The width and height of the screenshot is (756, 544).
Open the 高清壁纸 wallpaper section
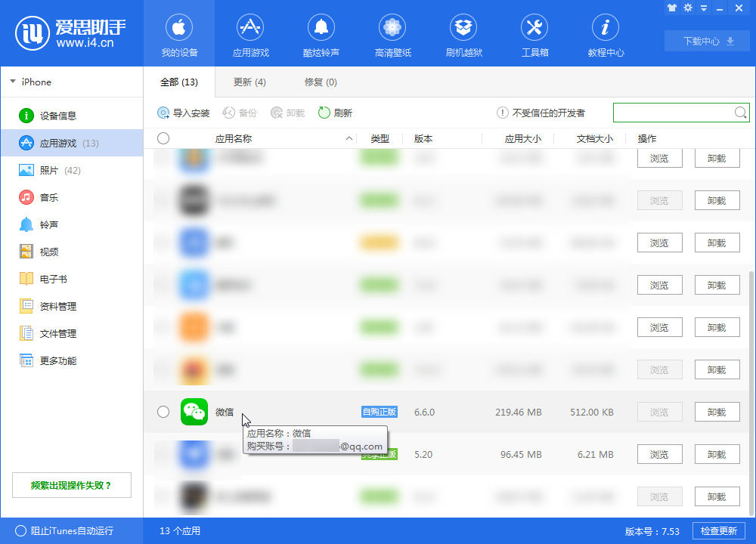click(392, 34)
